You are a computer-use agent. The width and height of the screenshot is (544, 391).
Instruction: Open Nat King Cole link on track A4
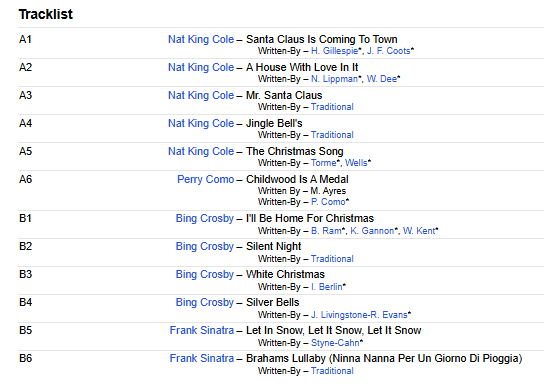pyautogui.click(x=201, y=124)
